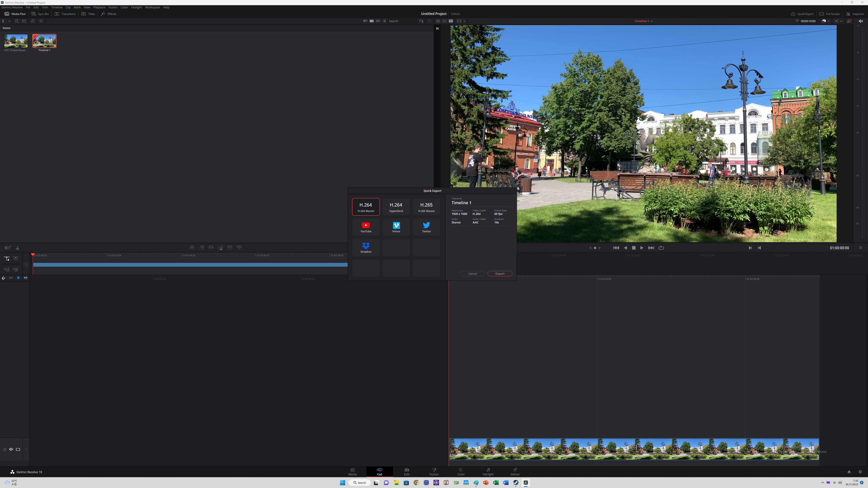The width and height of the screenshot is (868, 488).
Task: Select the Dropbox export option
Action: pyautogui.click(x=366, y=248)
